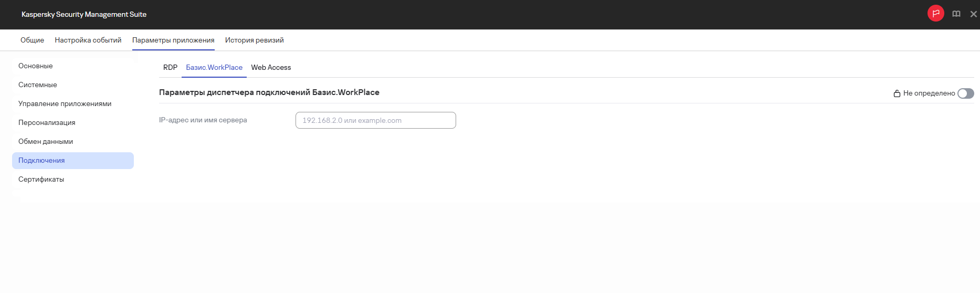Toggle the Не определено switch
The image size is (980, 293).
coord(965,93)
